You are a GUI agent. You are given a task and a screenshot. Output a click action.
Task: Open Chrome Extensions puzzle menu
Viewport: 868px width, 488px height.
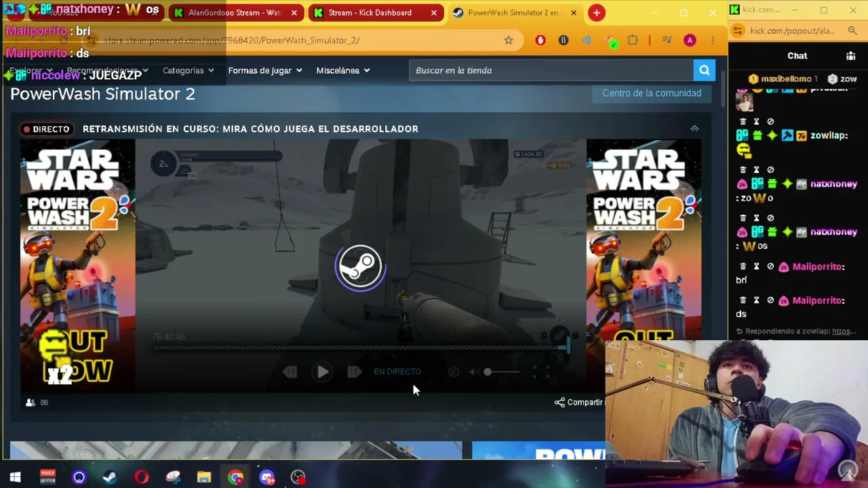pos(633,41)
